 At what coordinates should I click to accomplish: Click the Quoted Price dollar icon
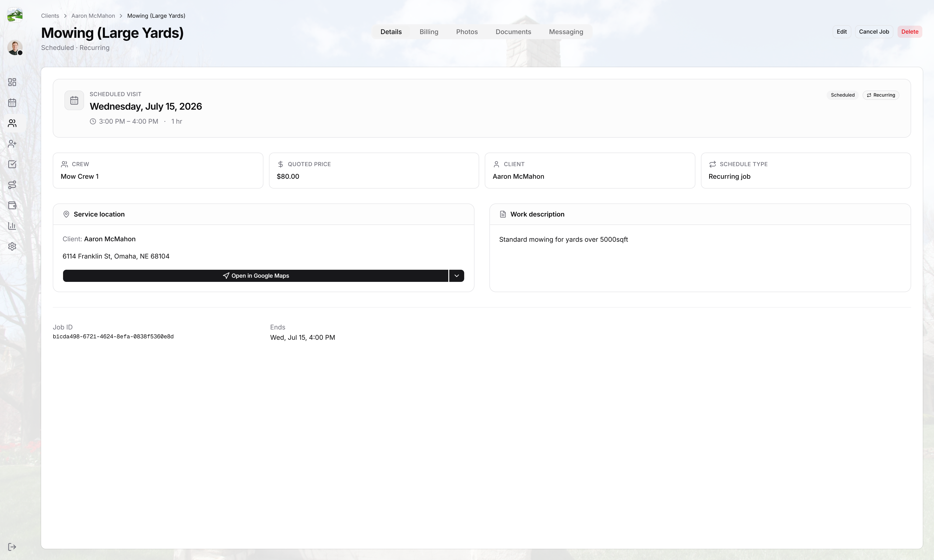[x=280, y=164]
